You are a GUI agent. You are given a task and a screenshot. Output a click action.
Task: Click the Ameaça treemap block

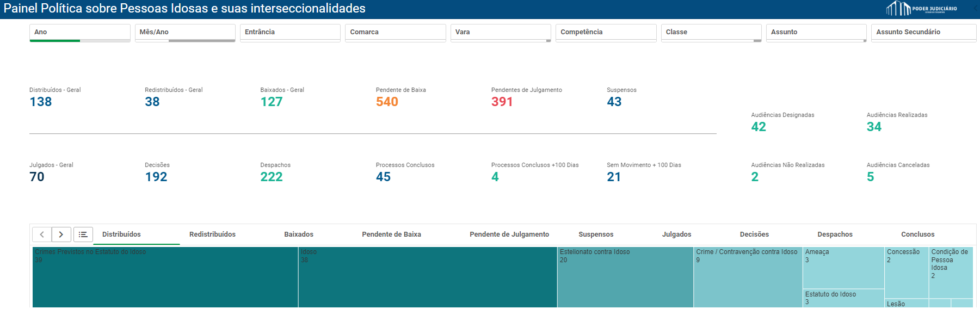click(x=843, y=268)
